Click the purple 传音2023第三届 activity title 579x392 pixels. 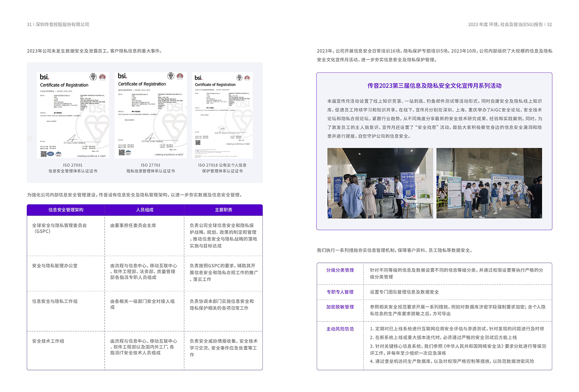coord(434,86)
